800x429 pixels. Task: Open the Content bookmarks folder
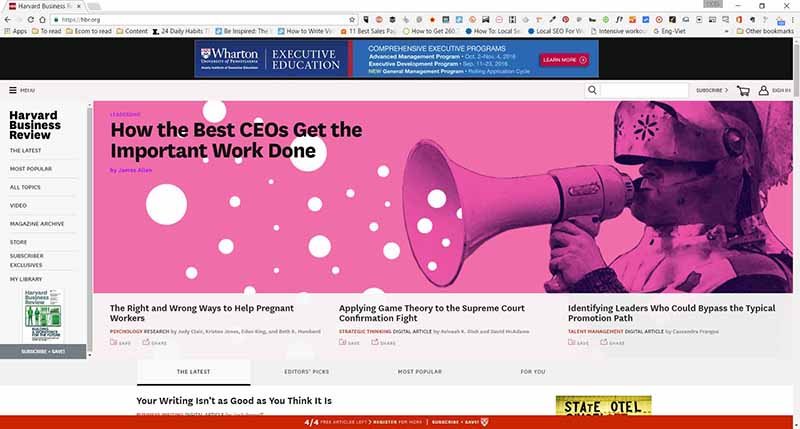[132, 31]
